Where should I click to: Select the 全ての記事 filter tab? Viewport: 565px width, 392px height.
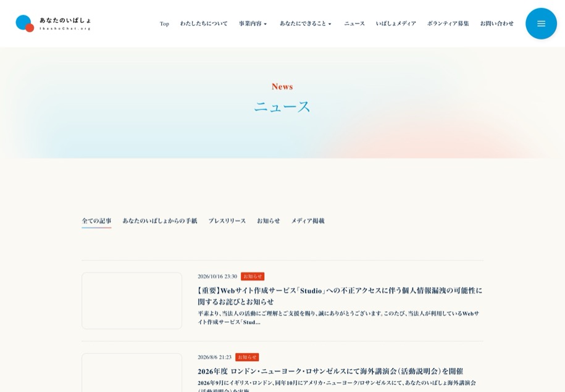tap(96, 221)
